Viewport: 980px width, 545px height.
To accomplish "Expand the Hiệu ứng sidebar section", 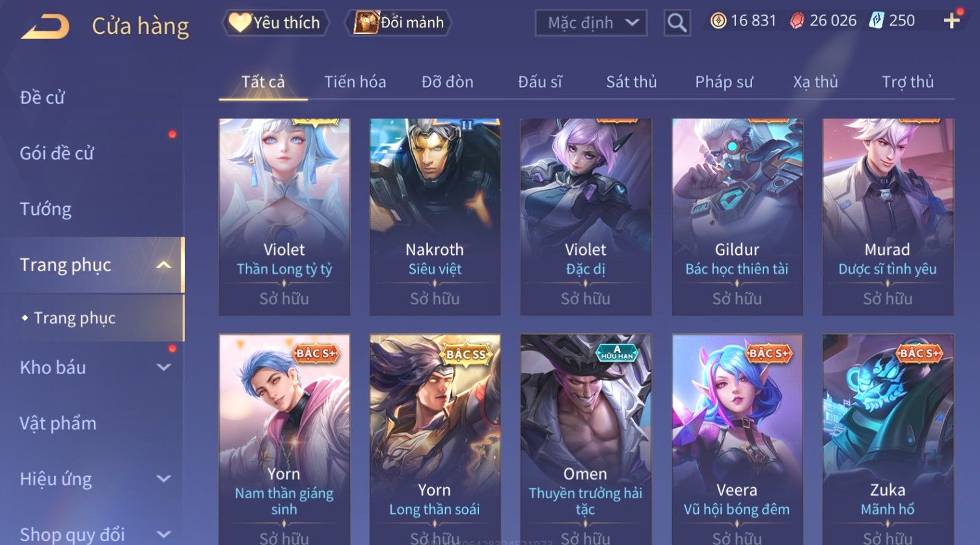I will coord(164,479).
